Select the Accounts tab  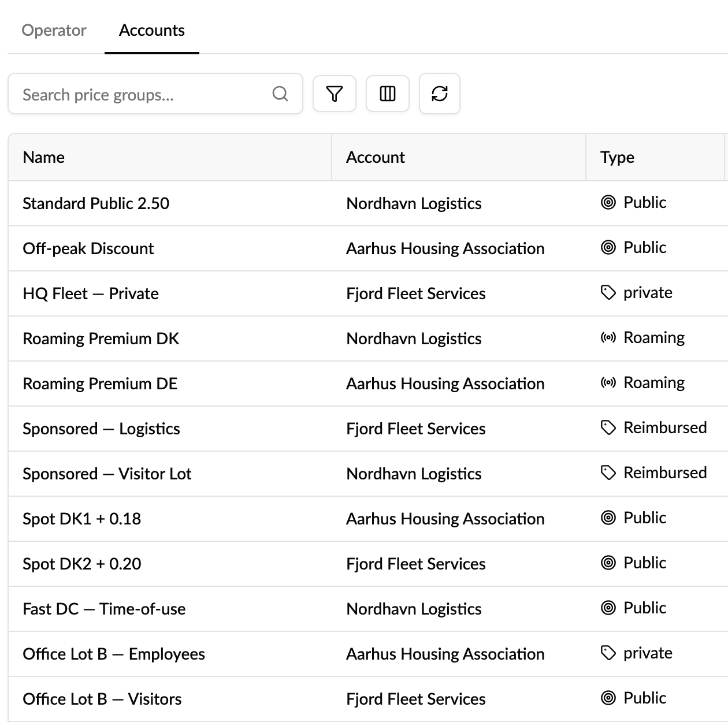tap(152, 30)
